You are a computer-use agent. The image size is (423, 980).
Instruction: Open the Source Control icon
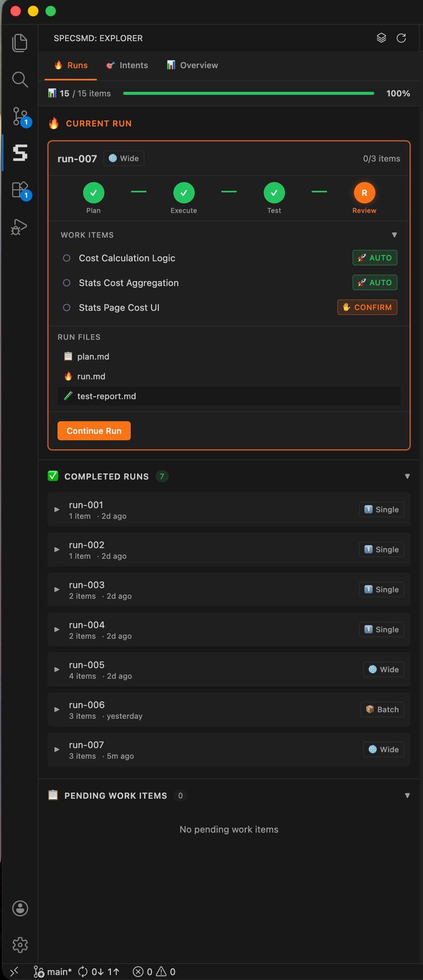pos(21,117)
